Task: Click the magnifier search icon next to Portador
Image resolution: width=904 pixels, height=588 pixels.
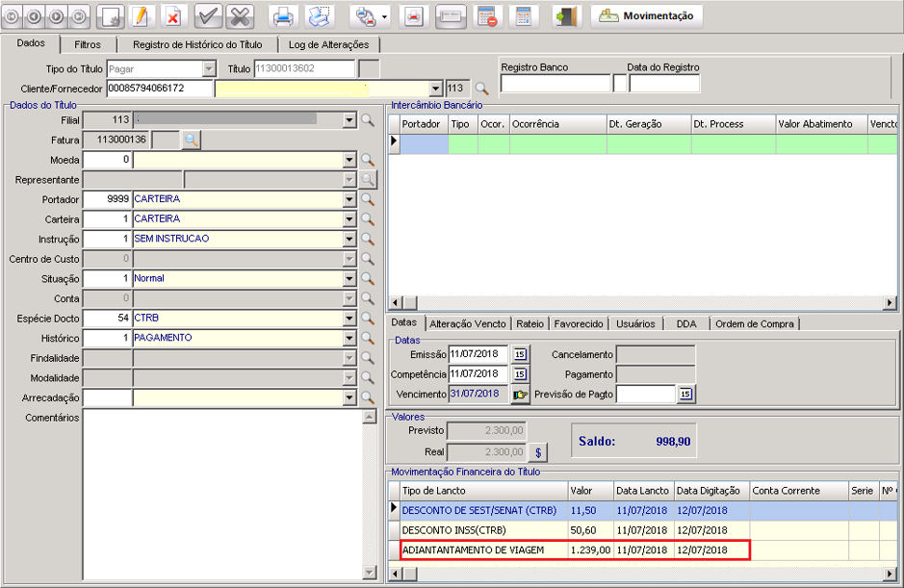Action: coord(367,199)
